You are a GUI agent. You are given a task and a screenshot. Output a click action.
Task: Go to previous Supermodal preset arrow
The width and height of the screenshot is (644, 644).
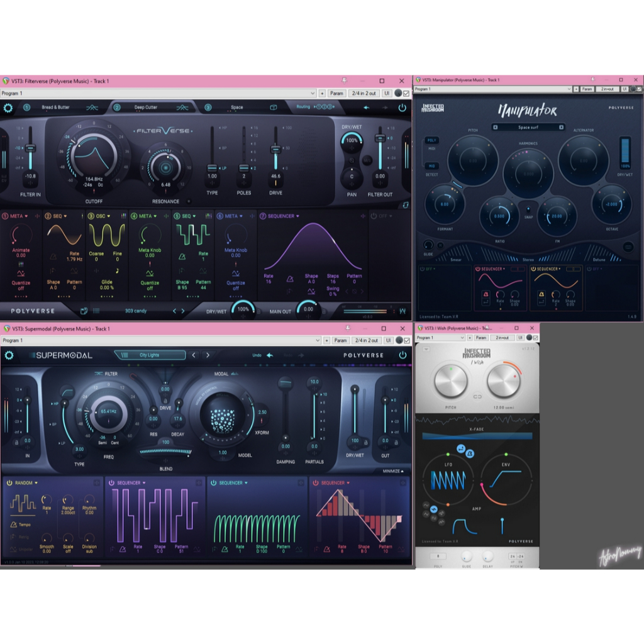click(194, 355)
